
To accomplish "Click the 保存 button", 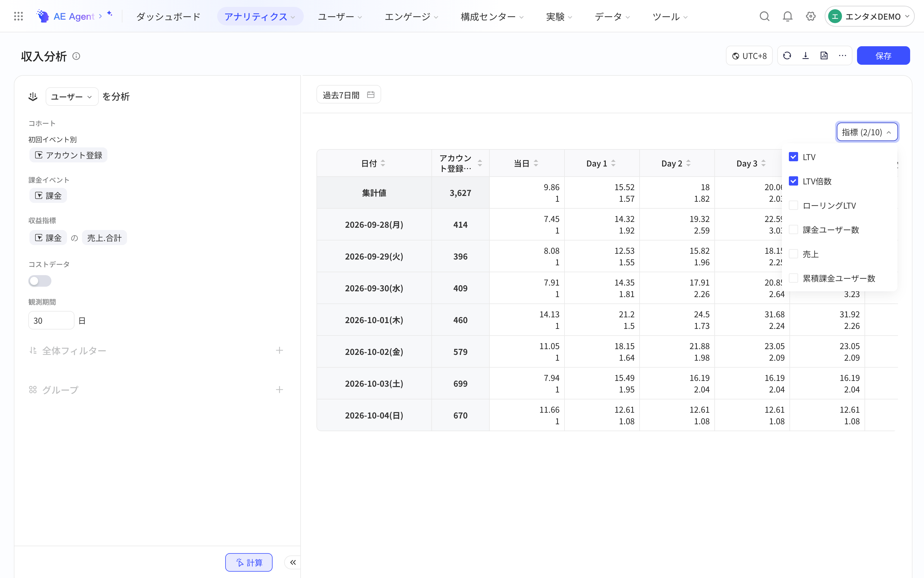I will point(883,56).
